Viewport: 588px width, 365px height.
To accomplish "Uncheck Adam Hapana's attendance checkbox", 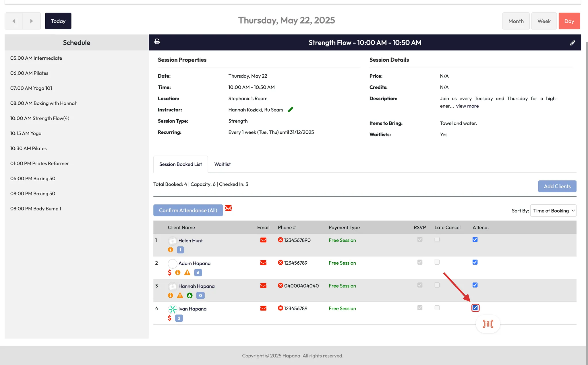I will click(475, 262).
